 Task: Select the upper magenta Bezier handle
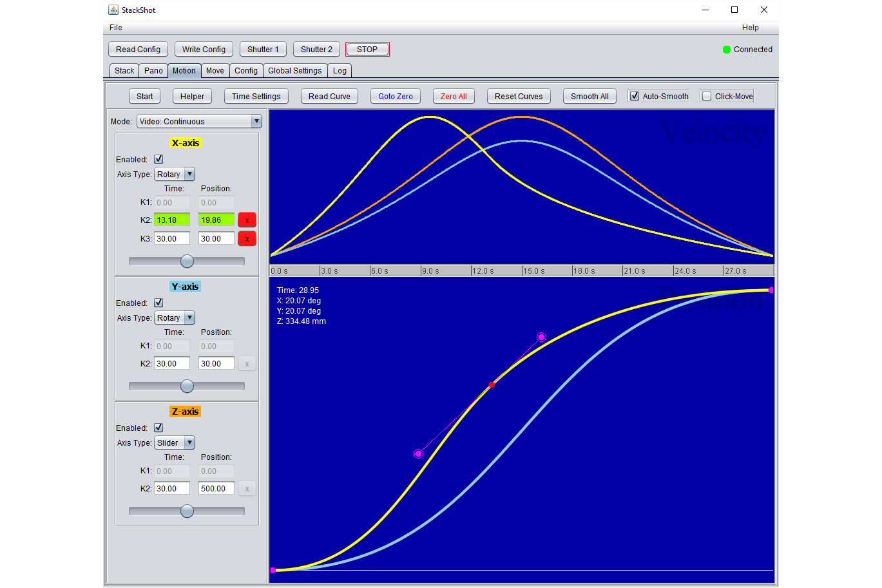(x=541, y=337)
